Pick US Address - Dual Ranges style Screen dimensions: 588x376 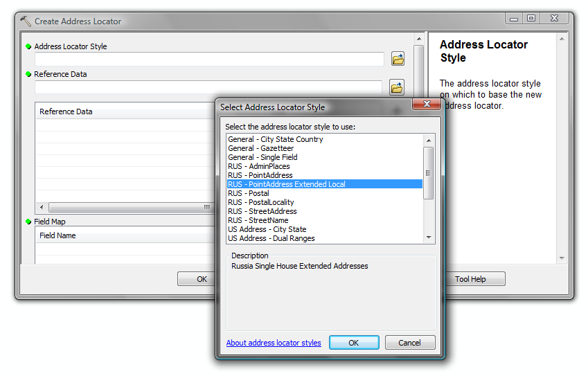click(x=271, y=238)
